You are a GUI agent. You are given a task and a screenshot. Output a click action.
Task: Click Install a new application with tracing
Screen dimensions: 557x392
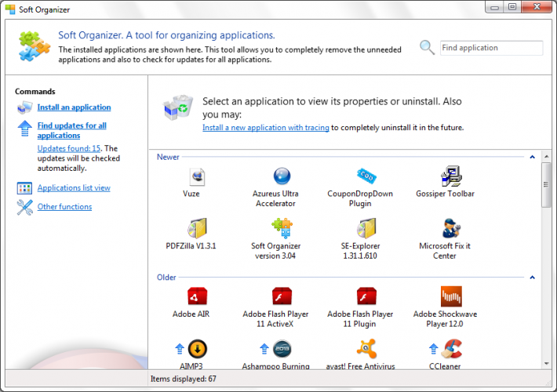click(x=266, y=128)
